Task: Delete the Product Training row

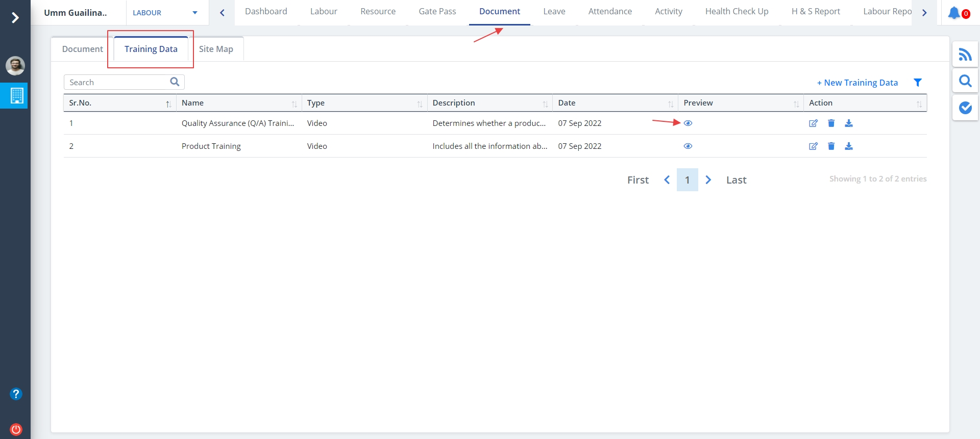Action: (831, 146)
